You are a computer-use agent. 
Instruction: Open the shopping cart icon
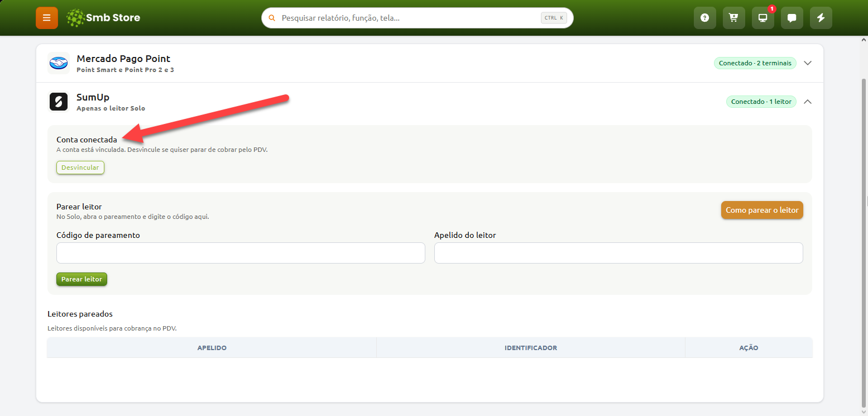tap(734, 18)
